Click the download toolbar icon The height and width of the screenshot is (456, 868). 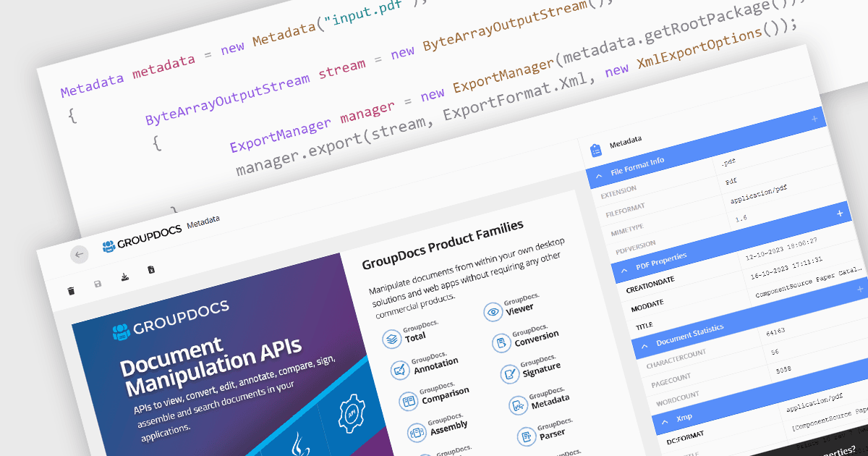[x=124, y=276]
